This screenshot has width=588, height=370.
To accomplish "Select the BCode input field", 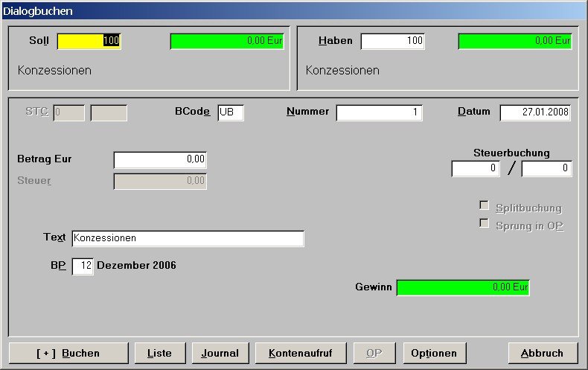I will (231, 113).
